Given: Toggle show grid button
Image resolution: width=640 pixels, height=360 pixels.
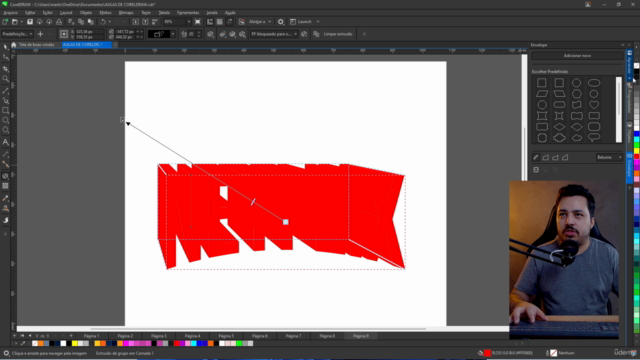Looking at the screenshot, I should (220, 22).
